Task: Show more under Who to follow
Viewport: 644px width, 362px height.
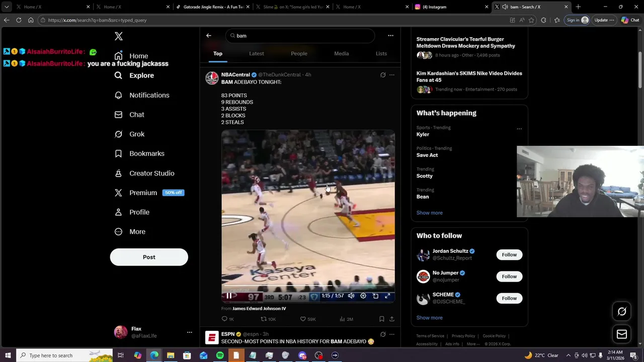Action: [x=430, y=318]
